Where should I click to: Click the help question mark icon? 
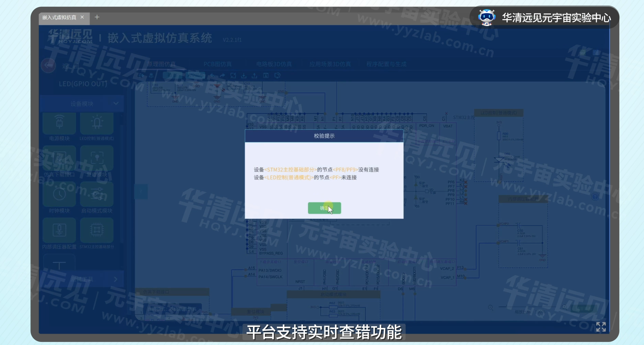(x=595, y=196)
